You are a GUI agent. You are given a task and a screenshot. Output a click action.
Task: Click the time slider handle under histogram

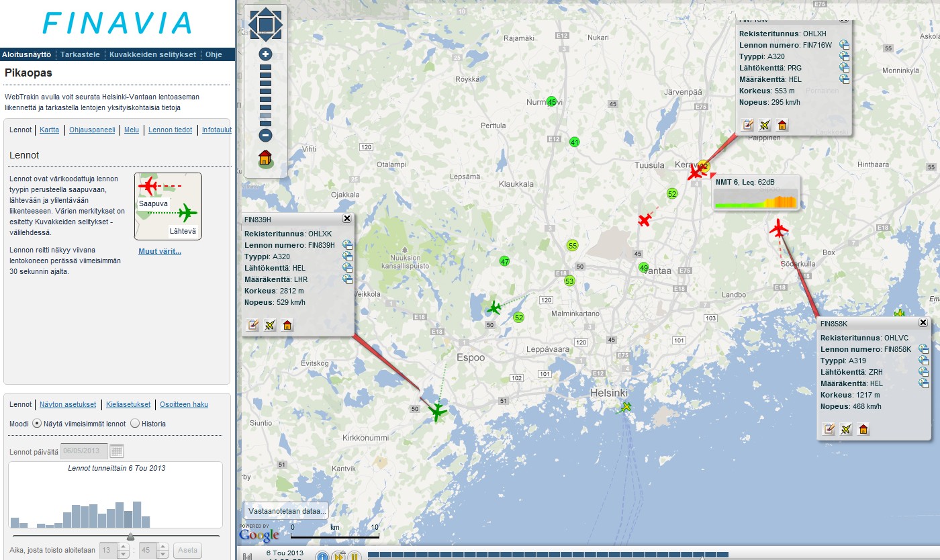(x=130, y=536)
